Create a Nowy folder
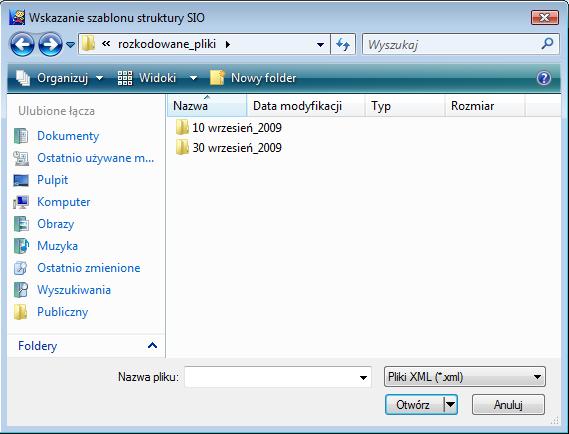 (x=253, y=78)
